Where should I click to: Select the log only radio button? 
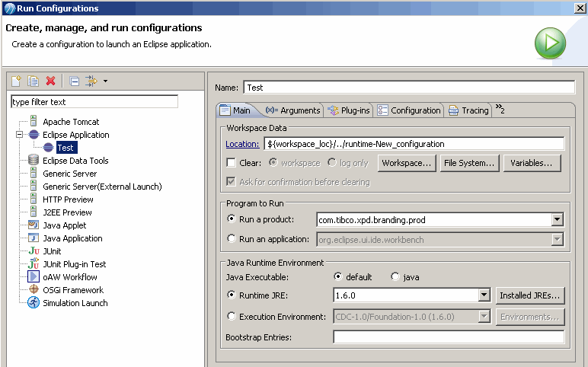tap(332, 162)
